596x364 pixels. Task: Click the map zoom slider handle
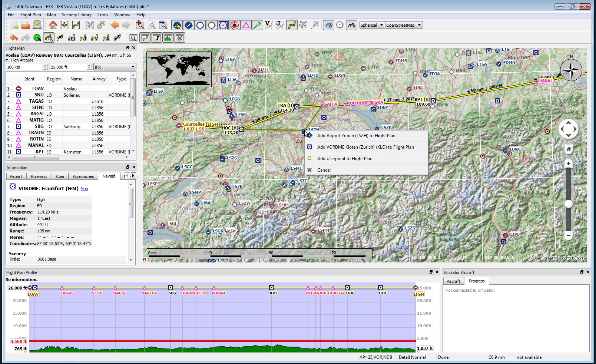pyautogui.click(x=568, y=204)
